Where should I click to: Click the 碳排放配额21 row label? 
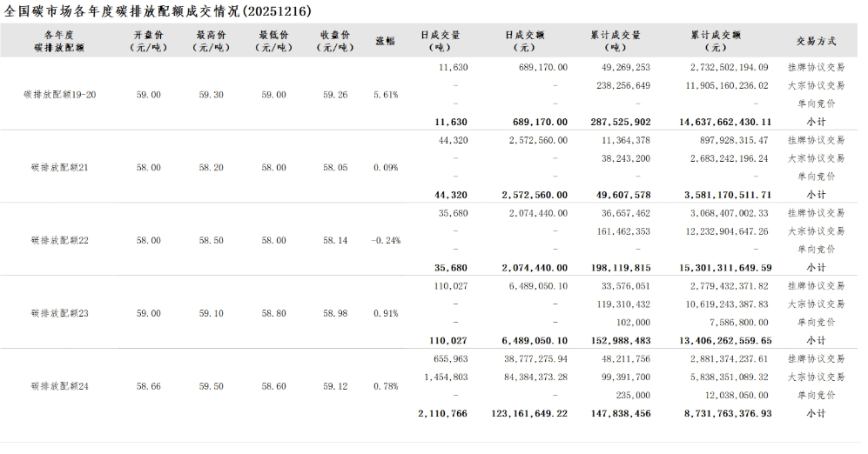60,167
